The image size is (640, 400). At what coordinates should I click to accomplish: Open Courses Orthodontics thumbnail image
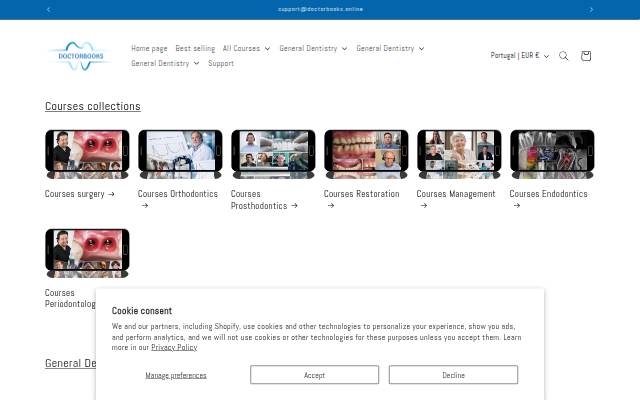(180, 154)
